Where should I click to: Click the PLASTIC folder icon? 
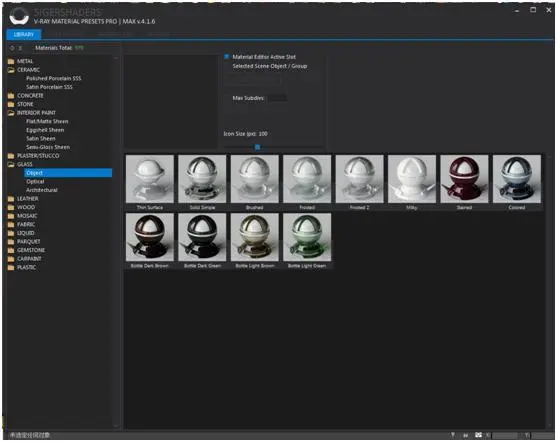coord(11,267)
